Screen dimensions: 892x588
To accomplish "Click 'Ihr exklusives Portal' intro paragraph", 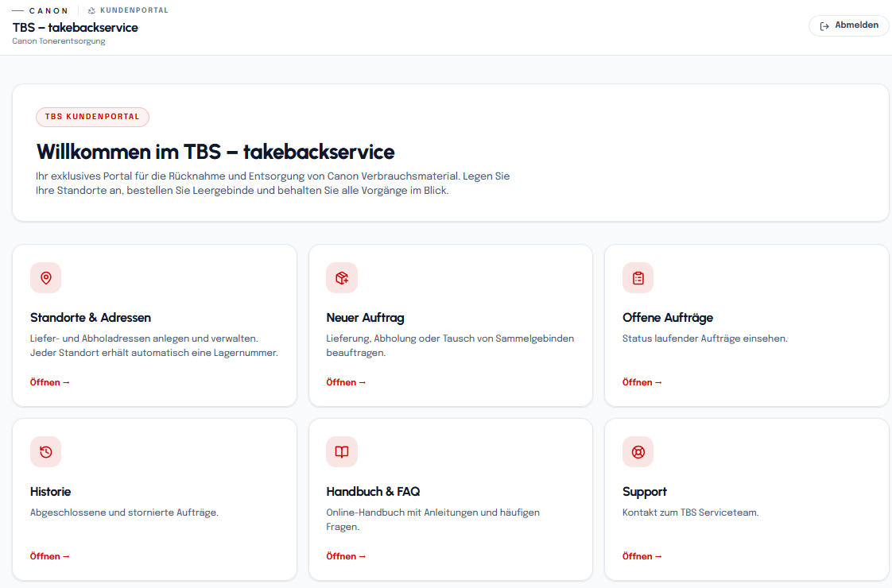I will pyautogui.click(x=273, y=183).
